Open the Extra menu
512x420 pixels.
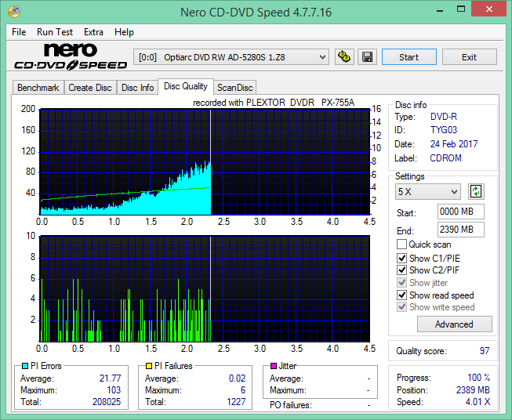(x=94, y=32)
